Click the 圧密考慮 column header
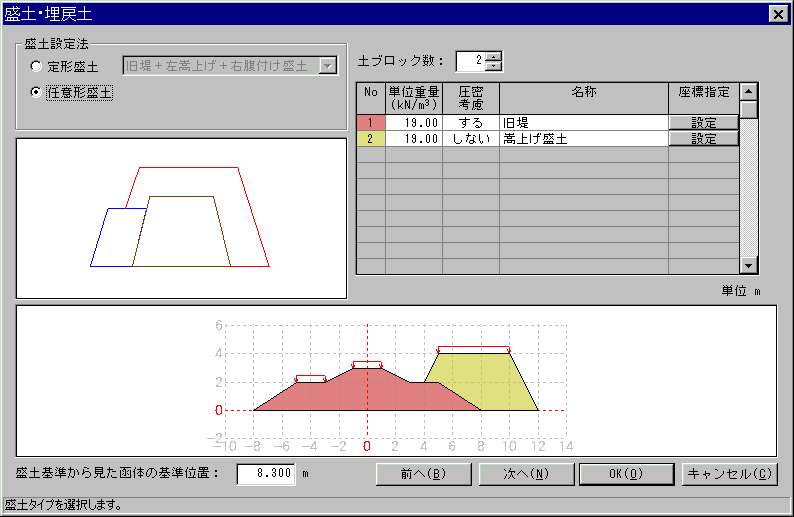 pos(470,98)
